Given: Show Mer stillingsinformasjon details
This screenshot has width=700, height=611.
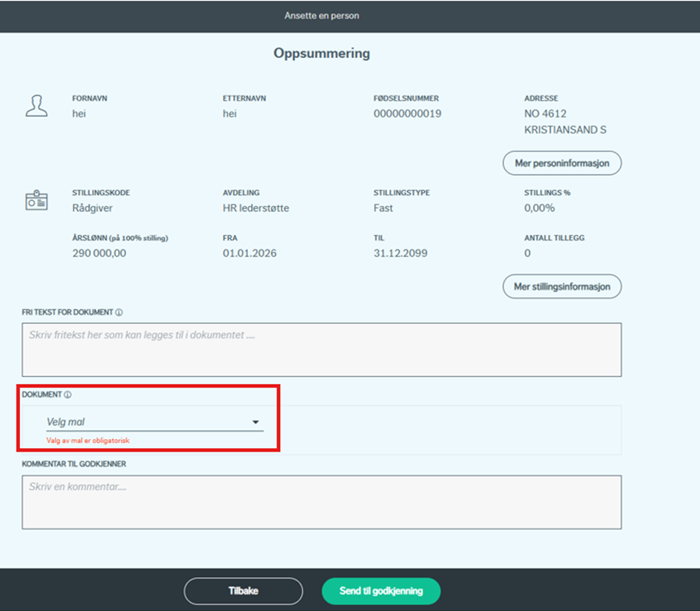Looking at the screenshot, I should 561,287.
